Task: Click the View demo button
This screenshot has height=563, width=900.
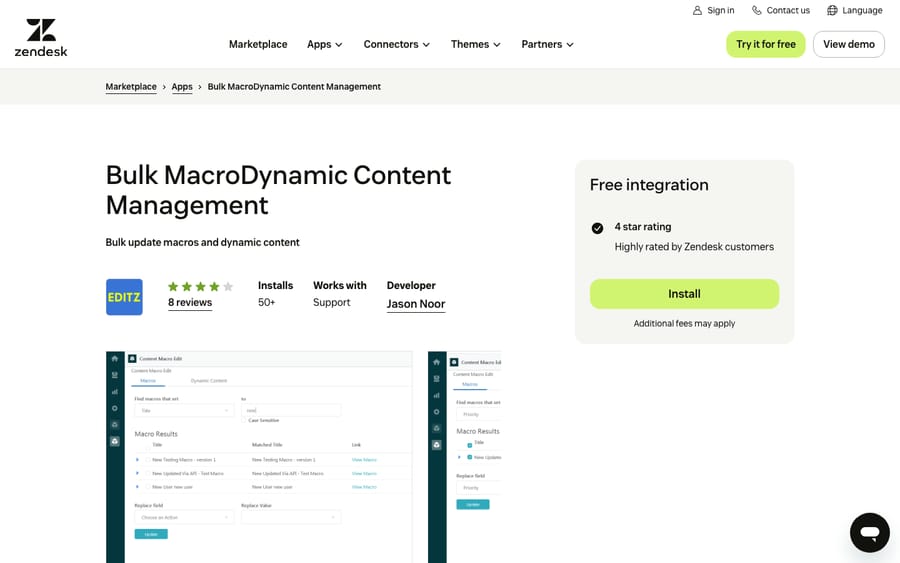Action: (x=848, y=44)
